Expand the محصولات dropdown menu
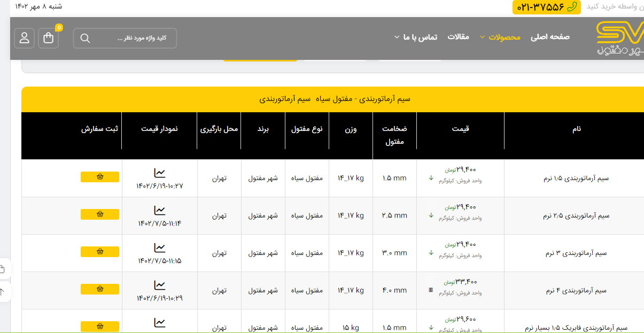The image size is (644, 333). [x=500, y=37]
